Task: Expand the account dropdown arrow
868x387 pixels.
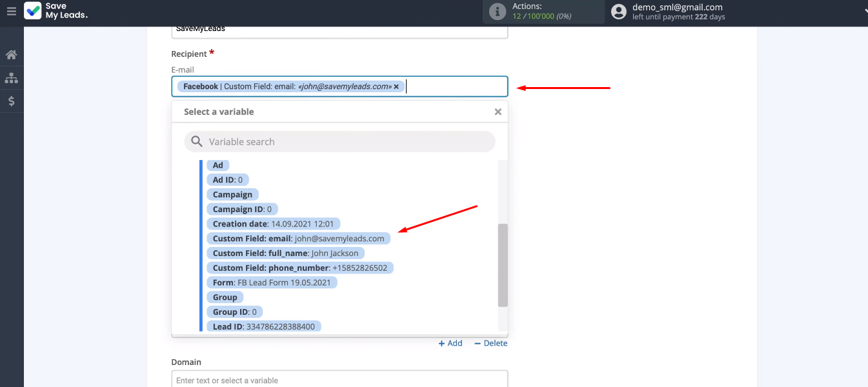Action: tap(865, 11)
